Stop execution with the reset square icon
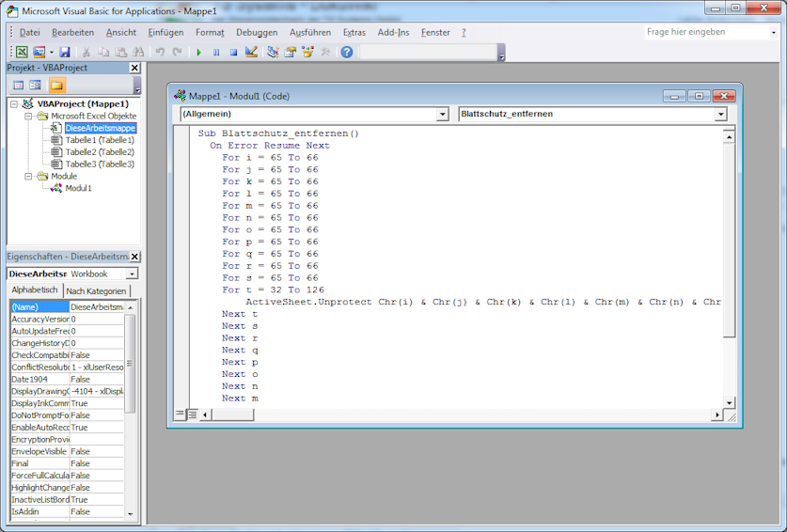The image size is (787, 532). [x=233, y=53]
